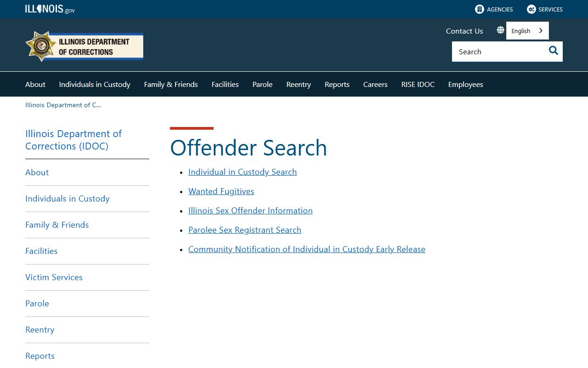Open the Parole navigation menu
This screenshot has width=588, height=368.
[x=262, y=84]
